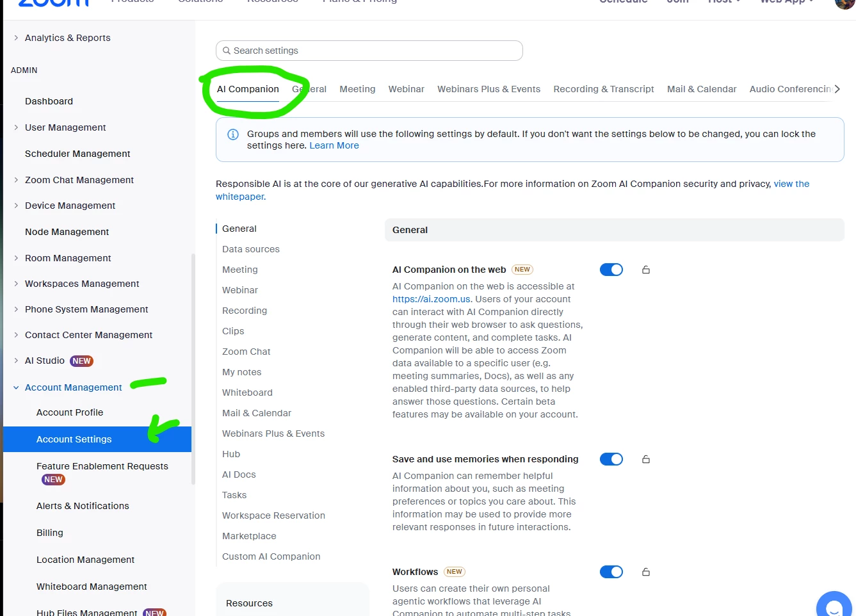Open Hub Files Management
Screen dimensions: 856x616
tap(86, 612)
